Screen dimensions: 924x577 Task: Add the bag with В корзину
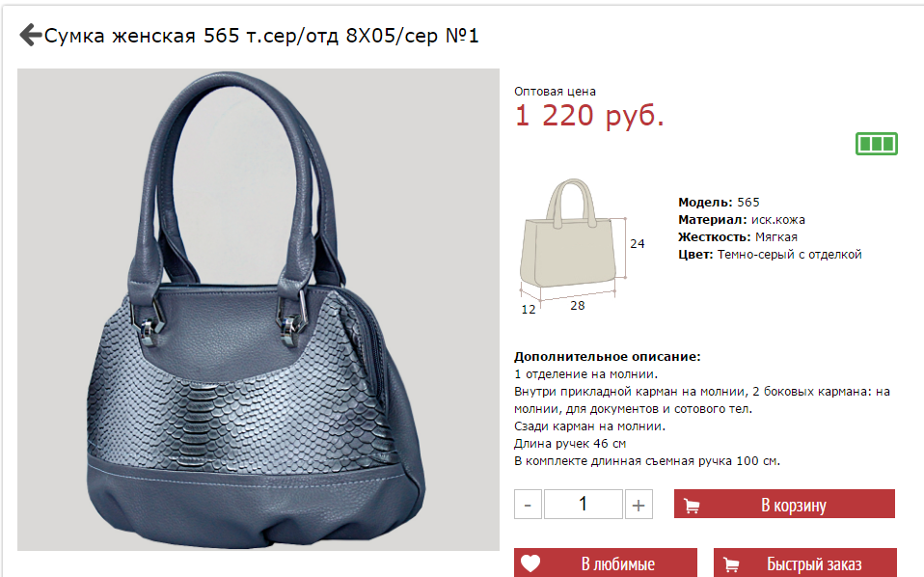(784, 504)
